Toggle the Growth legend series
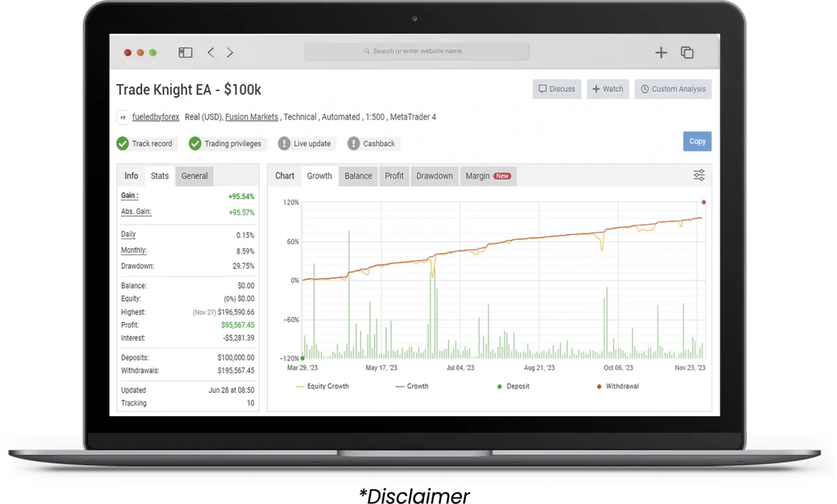The height and width of the screenshot is (504, 837). tap(412, 386)
